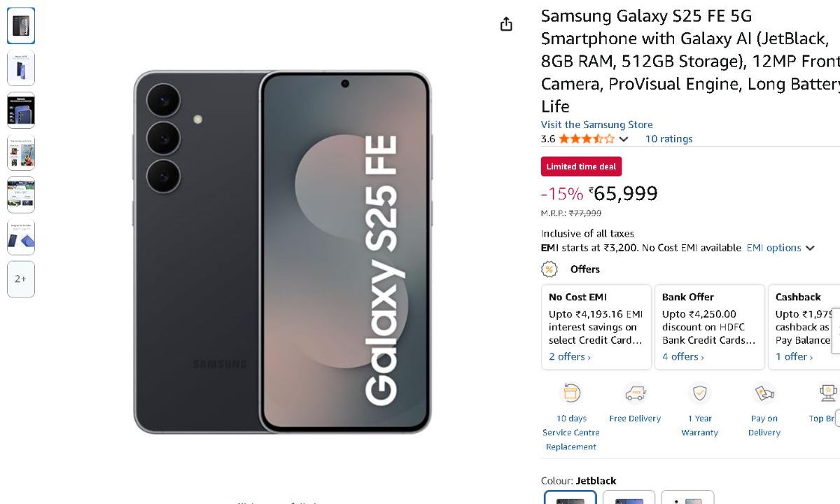Image resolution: width=840 pixels, height=504 pixels.
Task: Click the Free Delivery truck icon
Action: [635, 393]
